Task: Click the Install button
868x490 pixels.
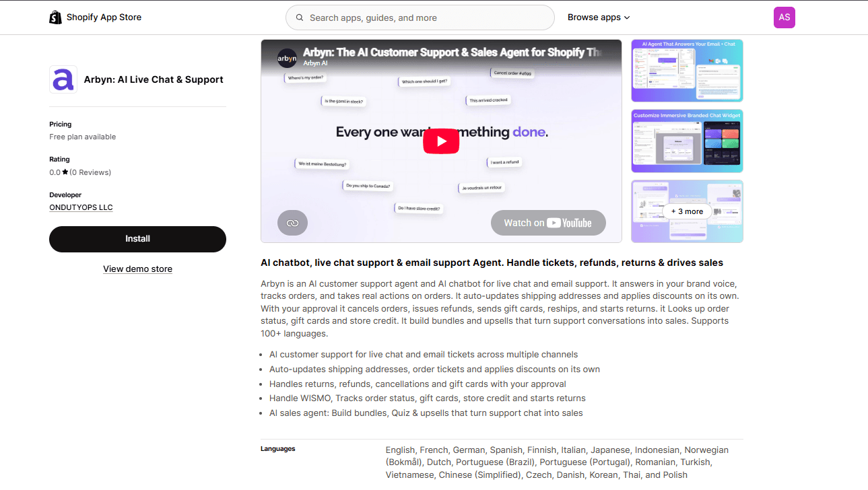Action: (137, 239)
